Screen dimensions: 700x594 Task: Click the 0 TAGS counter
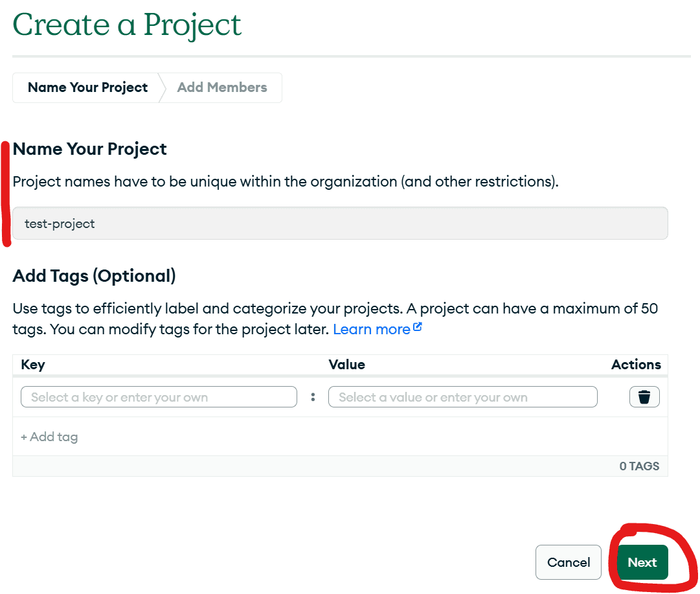coord(640,466)
